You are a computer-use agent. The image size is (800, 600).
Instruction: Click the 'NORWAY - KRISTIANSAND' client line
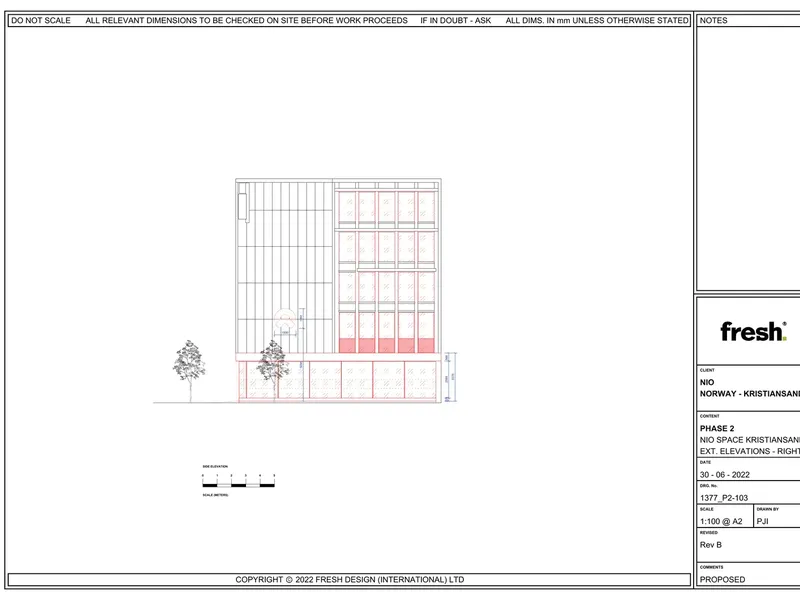pos(749,394)
